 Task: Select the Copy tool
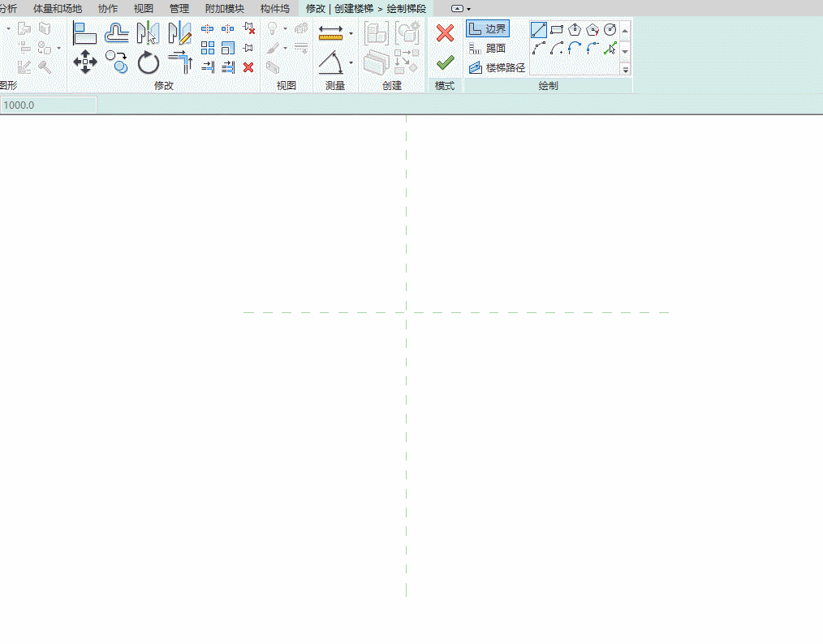(x=116, y=62)
